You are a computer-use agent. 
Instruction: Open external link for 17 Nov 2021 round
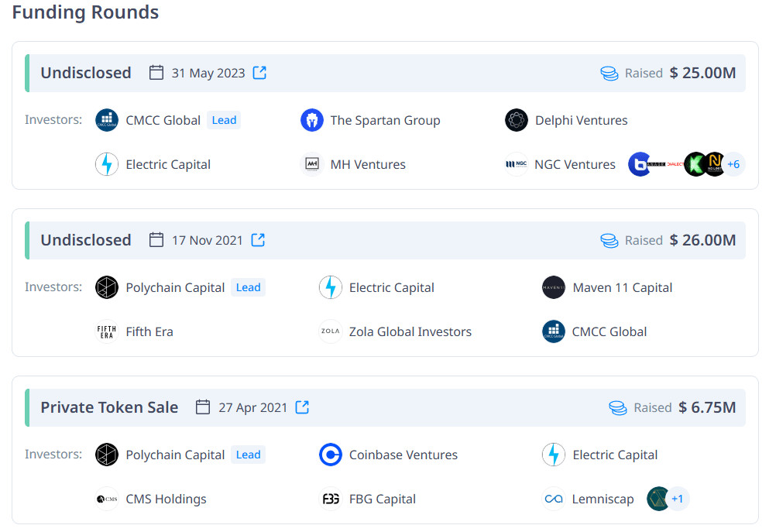tap(258, 240)
